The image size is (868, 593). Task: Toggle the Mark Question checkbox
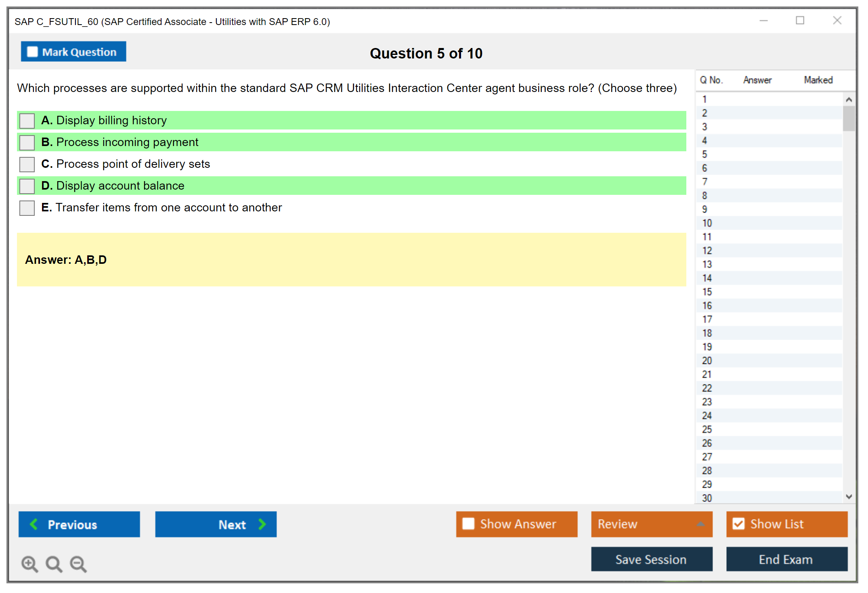(32, 52)
